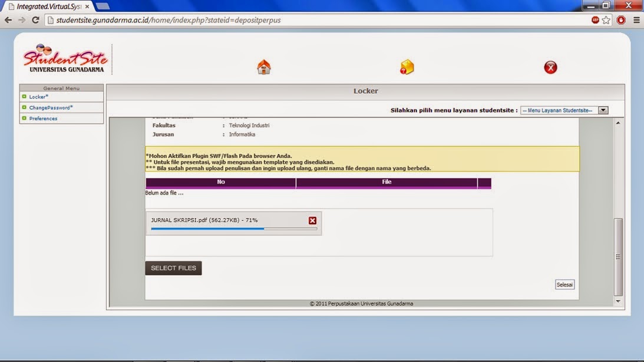
Task: Click the scroll down arrow of the Locker panel
Action: click(x=618, y=301)
